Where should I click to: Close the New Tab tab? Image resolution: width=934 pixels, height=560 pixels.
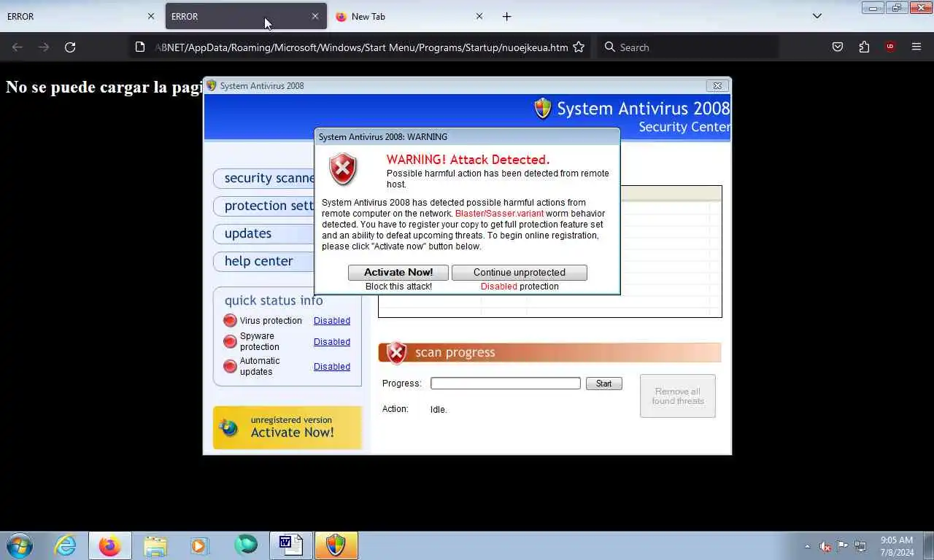click(479, 16)
